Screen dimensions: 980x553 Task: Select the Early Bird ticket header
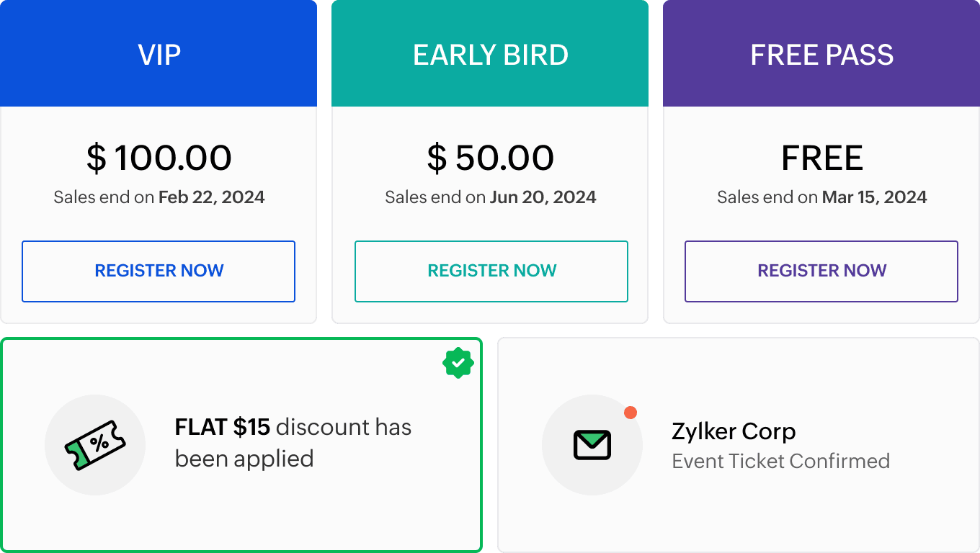click(490, 55)
